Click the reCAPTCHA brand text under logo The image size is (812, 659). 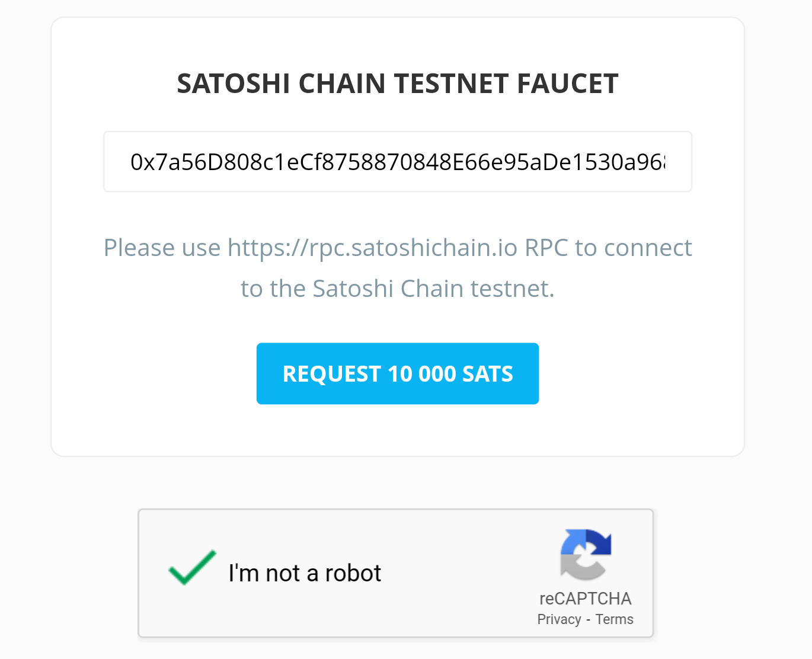click(585, 599)
